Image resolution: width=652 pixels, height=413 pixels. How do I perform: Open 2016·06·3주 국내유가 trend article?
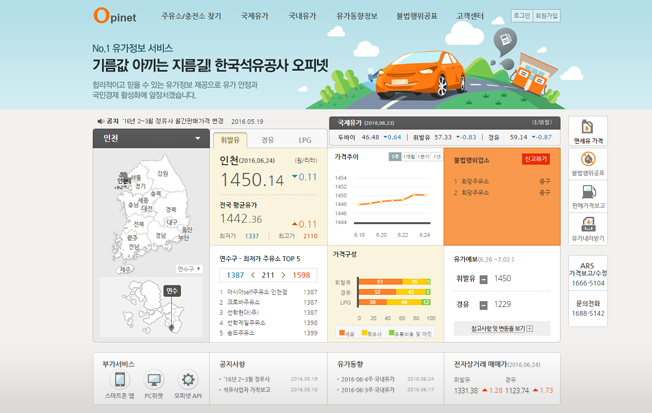coord(368,390)
